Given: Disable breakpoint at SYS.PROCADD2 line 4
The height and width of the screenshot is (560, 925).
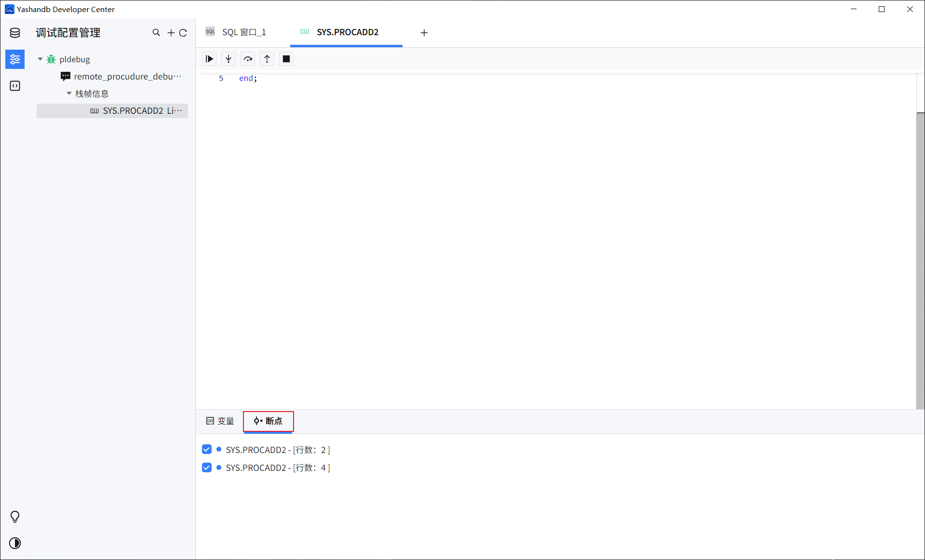Looking at the screenshot, I should 207,467.
